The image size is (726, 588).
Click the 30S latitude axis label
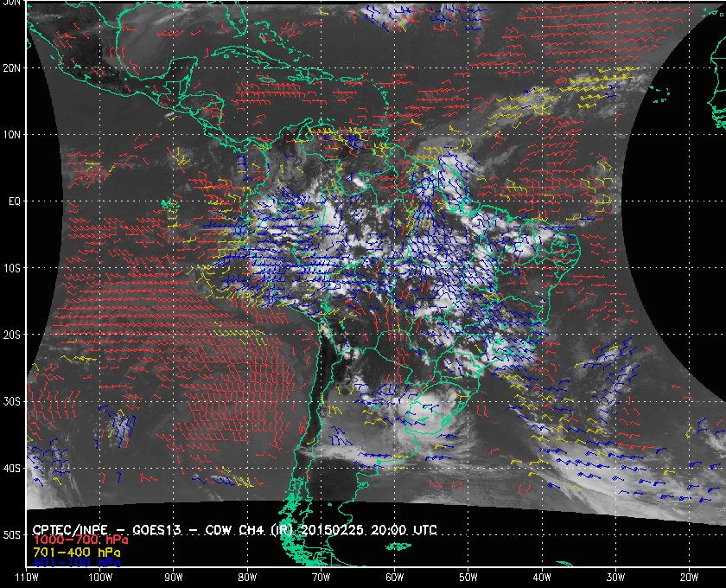click(x=11, y=402)
